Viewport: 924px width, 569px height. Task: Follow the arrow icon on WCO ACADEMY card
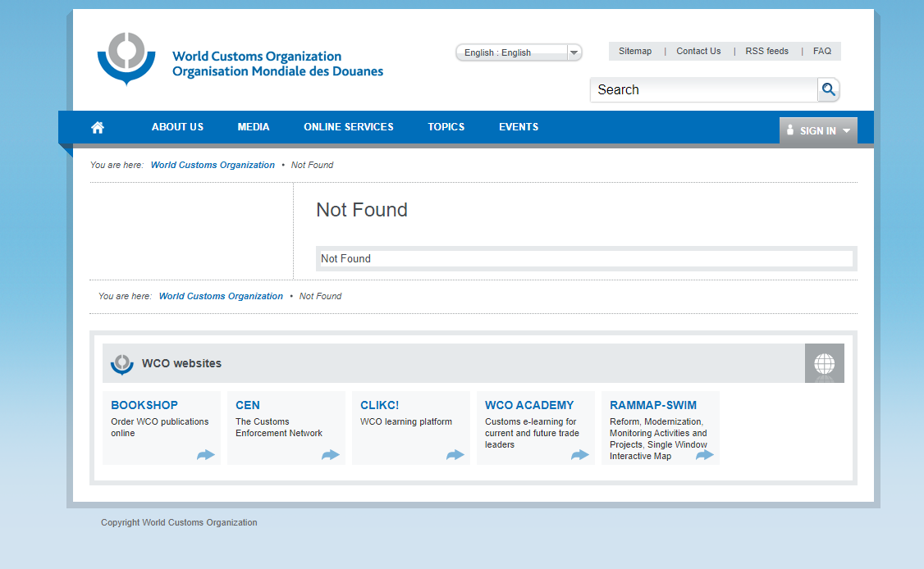tap(580, 455)
